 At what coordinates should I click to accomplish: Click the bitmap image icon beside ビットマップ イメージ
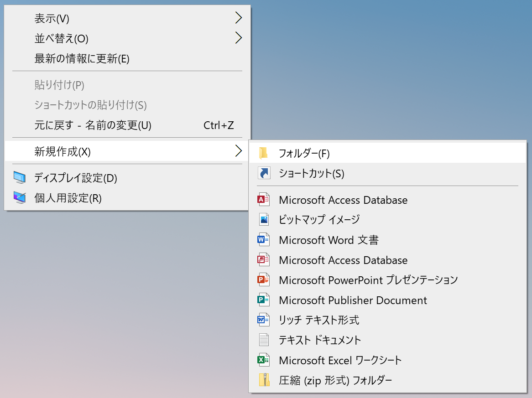pyautogui.click(x=264, y=220)
